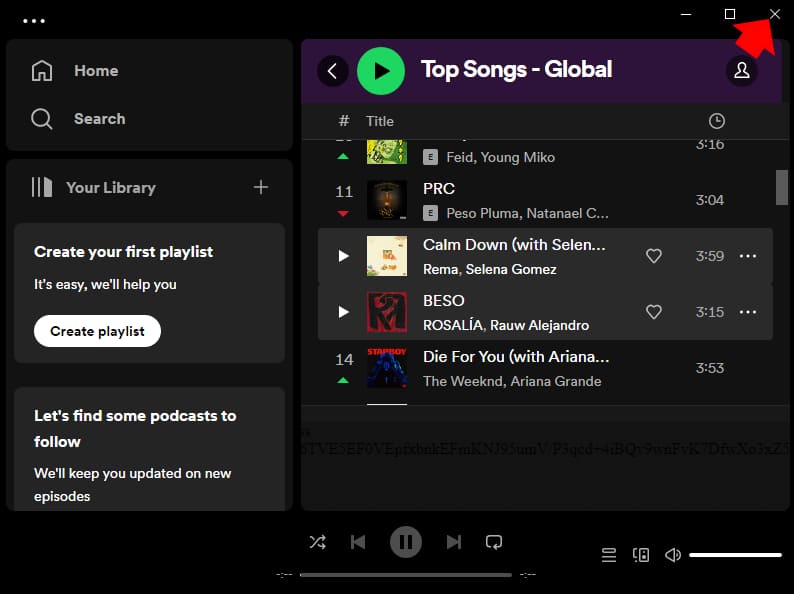Viewport: 794px width, 594px height.
Task: Click the 3:04 duration of PRC
Action: (x=709, y=200)
